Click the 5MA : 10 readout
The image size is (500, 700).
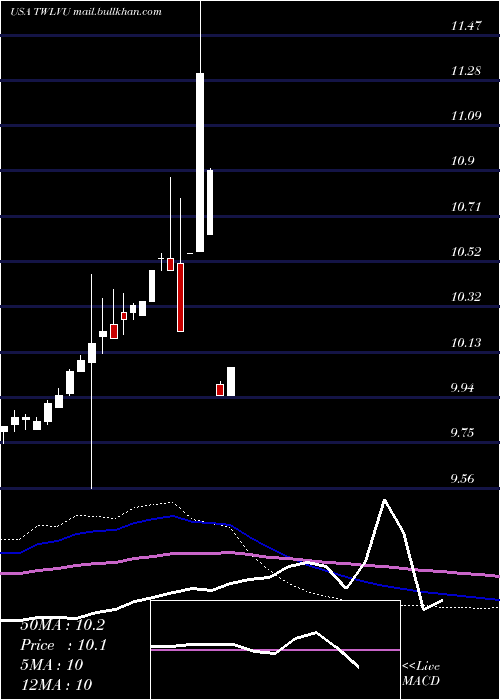(x=51, y=665)
